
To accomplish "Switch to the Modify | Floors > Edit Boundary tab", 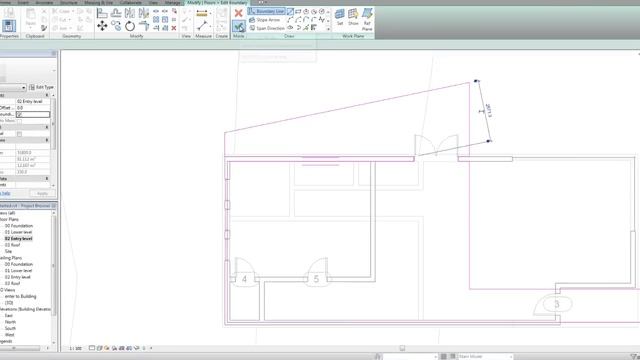I will coord(217,3).
